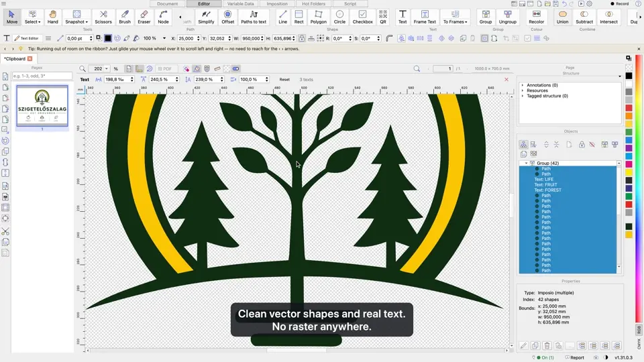Open the Select tool dropdown
Image resolution: width=644 pixels, height=362 pixels.
pyautogui.click(x=32, y=17)
